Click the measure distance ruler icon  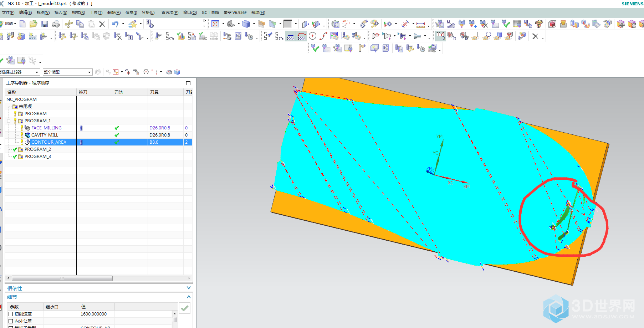tap(421, 24)
